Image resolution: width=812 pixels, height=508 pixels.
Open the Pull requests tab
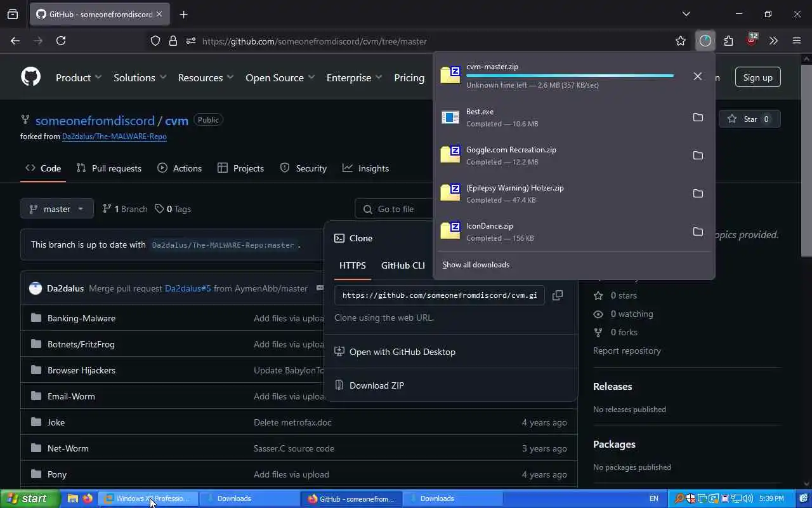tap(108, 168)
